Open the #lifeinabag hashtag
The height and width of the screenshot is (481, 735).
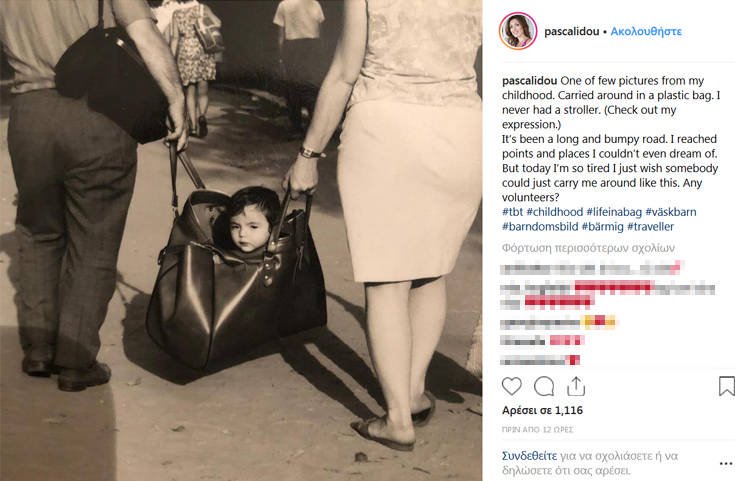614,212
